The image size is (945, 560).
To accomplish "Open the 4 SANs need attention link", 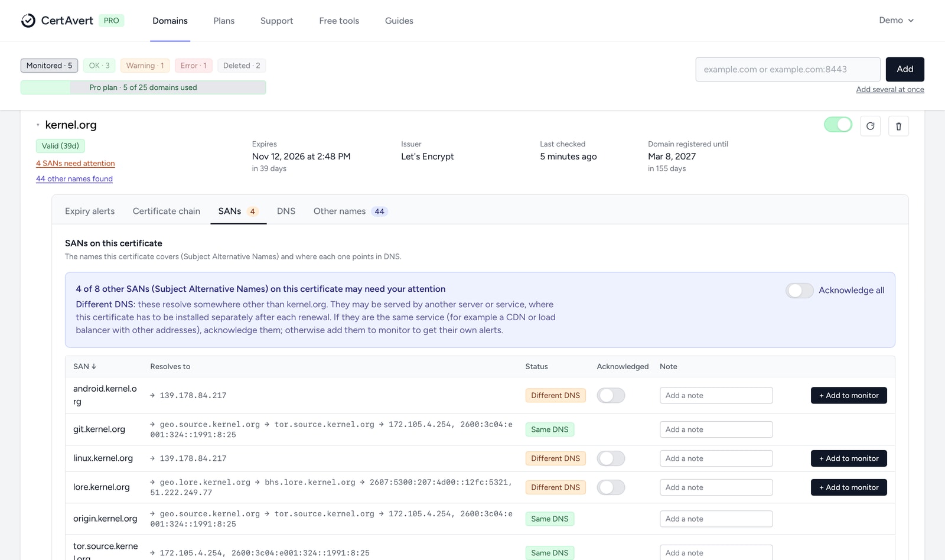I will (x=76, y=164).
